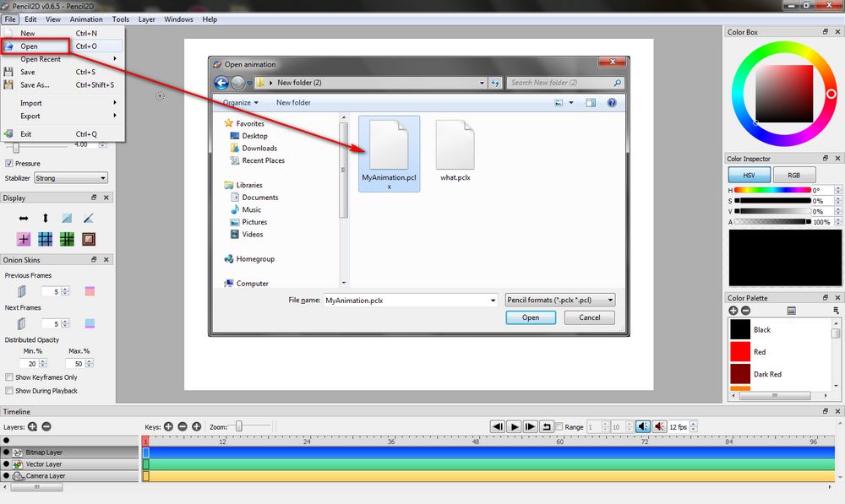
Task: Remove keyframe with Keys minus icon
Action: click(x=183, y=426)
